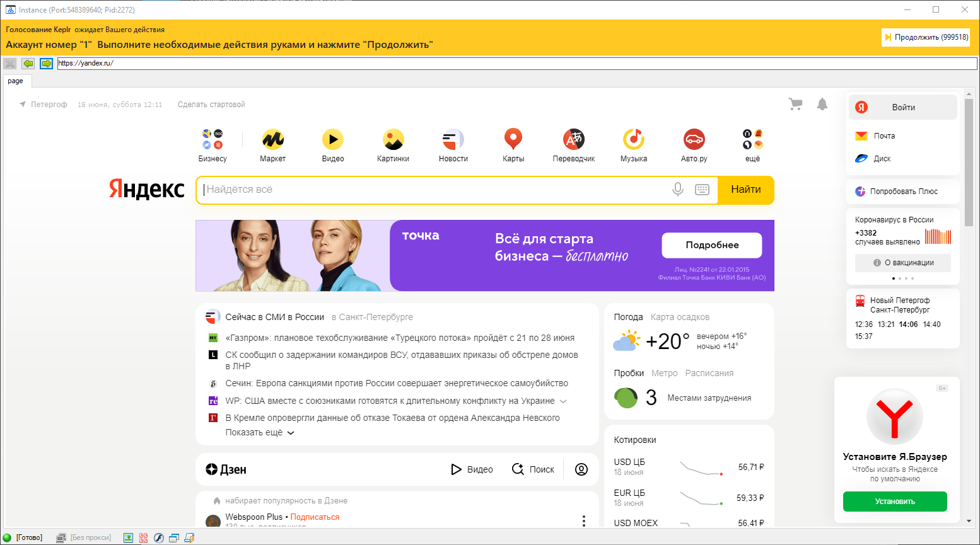Open the Расписания tab

click(x=709, y=373)
